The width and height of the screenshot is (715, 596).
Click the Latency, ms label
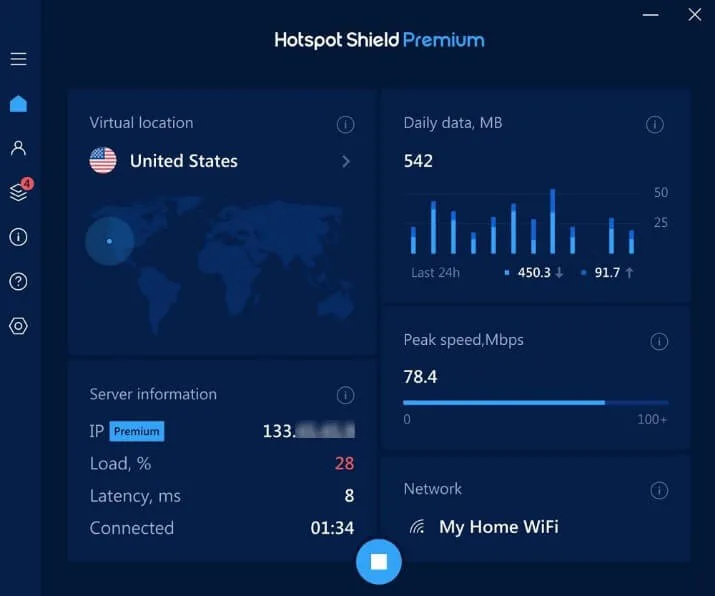tap(135, 496)
